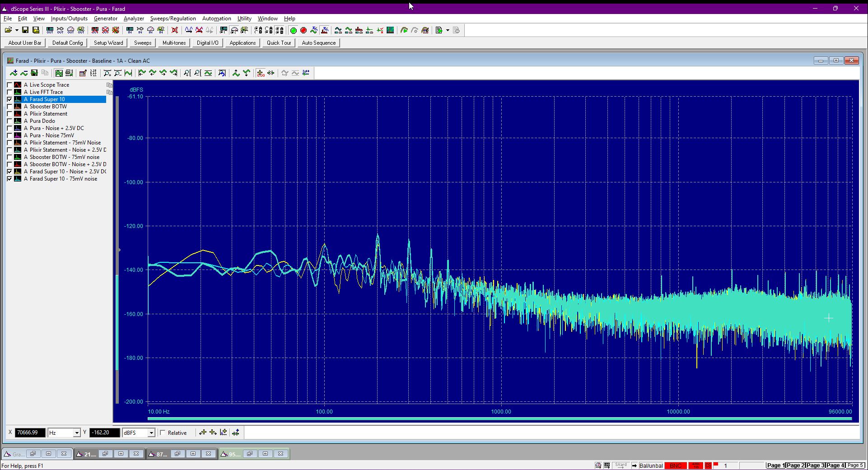
Task: Click the yellow cursor readout 0.00 icon
Action: (260, 73)
